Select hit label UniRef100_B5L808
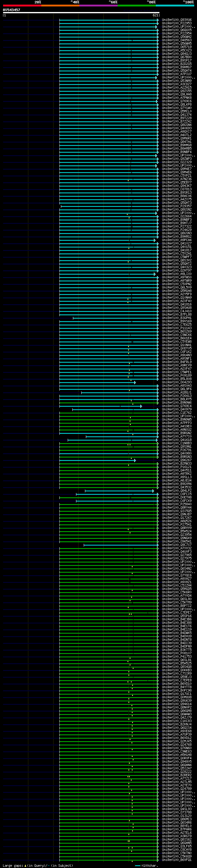Screen dimensions: 197x868 tap(177, 379)
